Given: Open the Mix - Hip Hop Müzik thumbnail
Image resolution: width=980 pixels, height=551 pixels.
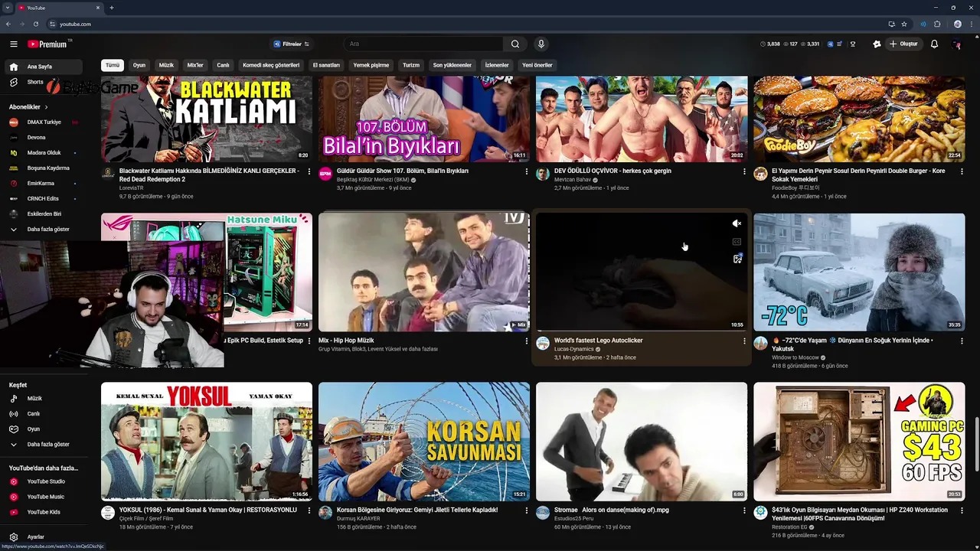Looking at the screenshot, I should [x=424, y=272].
